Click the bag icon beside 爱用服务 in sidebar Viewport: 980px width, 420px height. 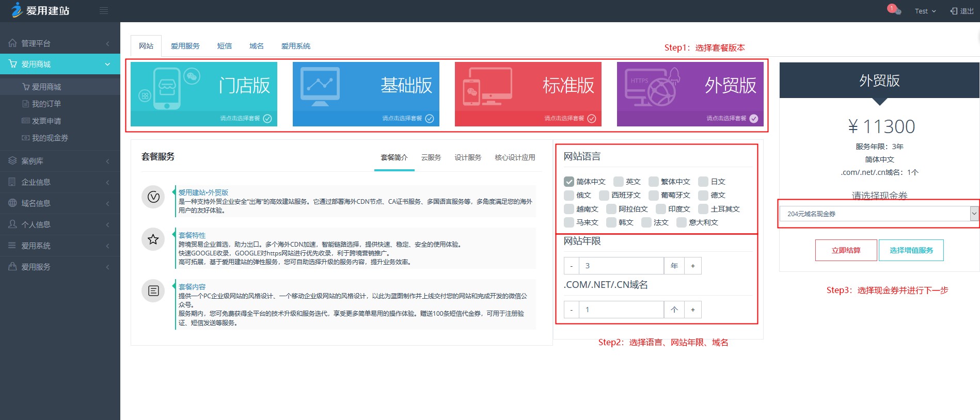point(12,267)
